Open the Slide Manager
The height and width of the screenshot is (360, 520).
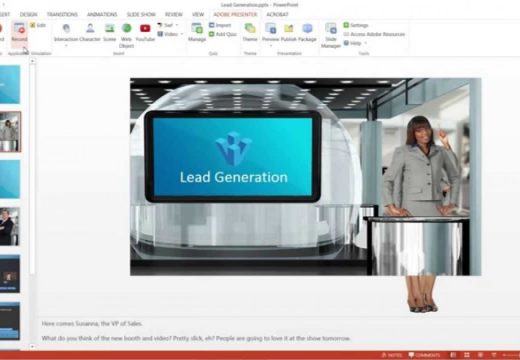pyautogui.click(x=331, y=36)
